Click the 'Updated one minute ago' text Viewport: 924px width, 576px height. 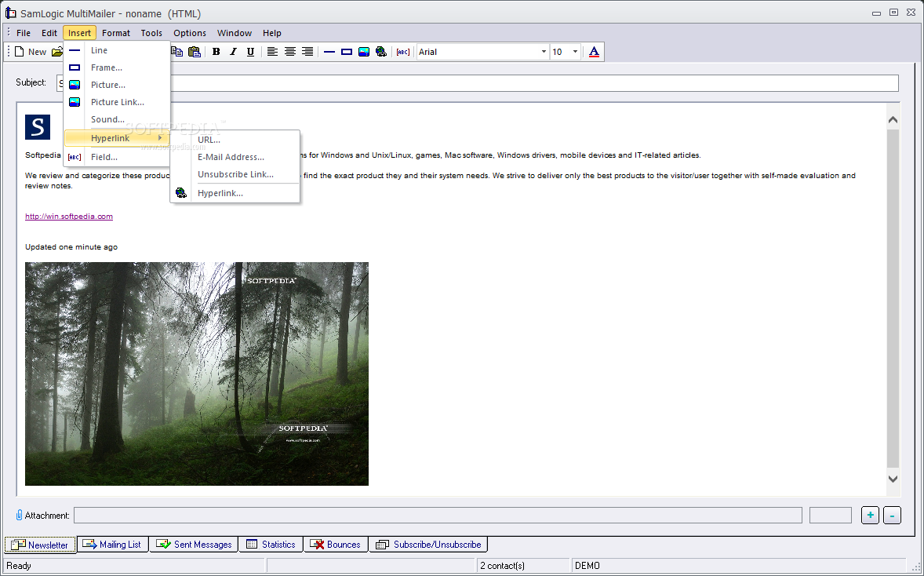tap(71, 247)
